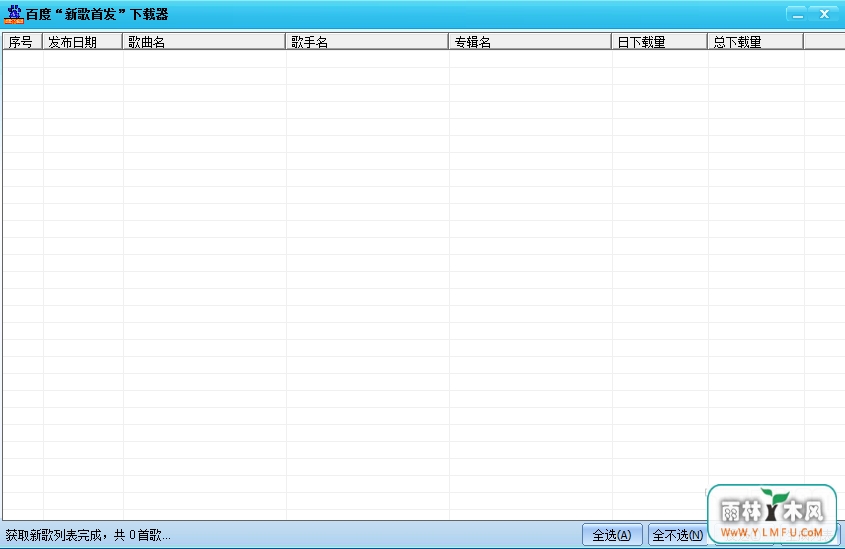Click the Baidu downloader app icon in the title bar
This screenshot has width=845, height=549.
14,14
